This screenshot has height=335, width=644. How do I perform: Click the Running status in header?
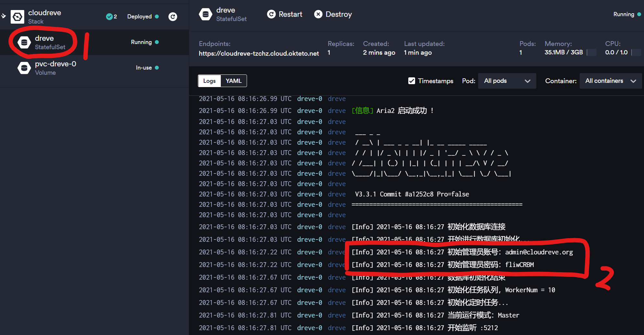627,14
